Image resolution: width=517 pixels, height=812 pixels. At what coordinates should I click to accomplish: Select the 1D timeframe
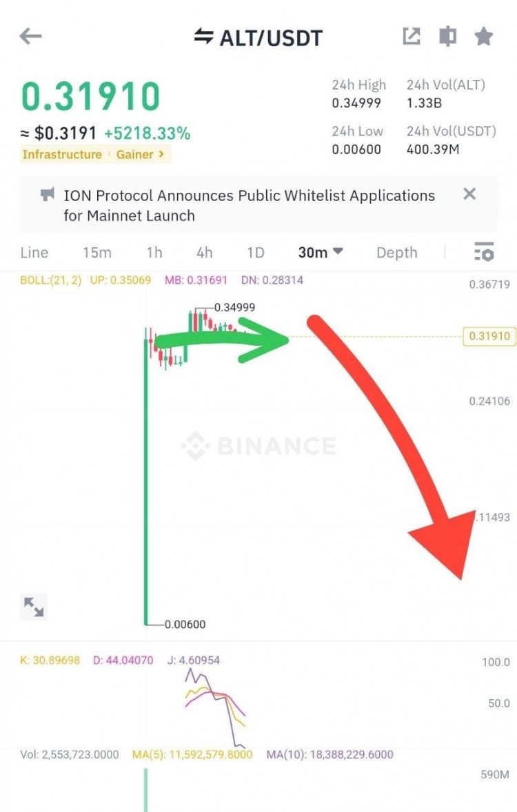pyautogui.click(x=256, y=253)
